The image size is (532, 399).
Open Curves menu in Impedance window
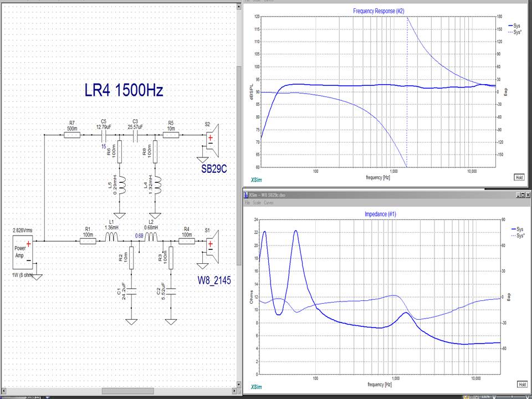tap(269, 203)
